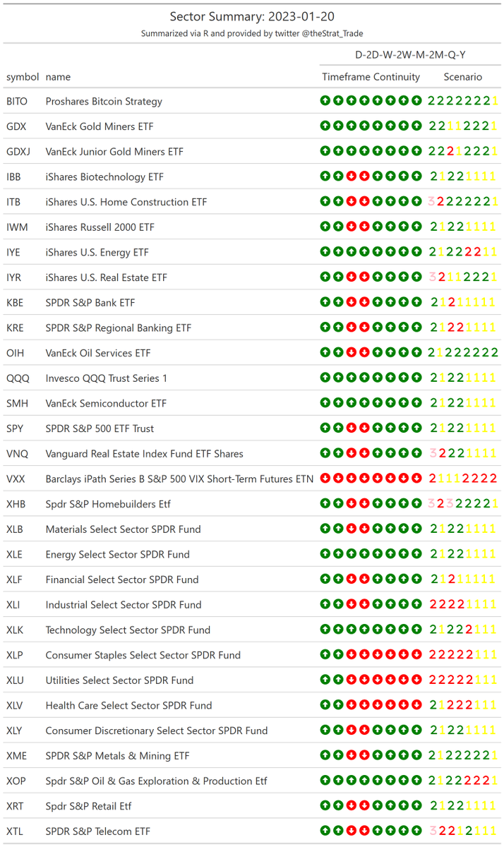Click the leftmost daily up arrow in IYE row
504x847 pixels.
click(325, 252)
